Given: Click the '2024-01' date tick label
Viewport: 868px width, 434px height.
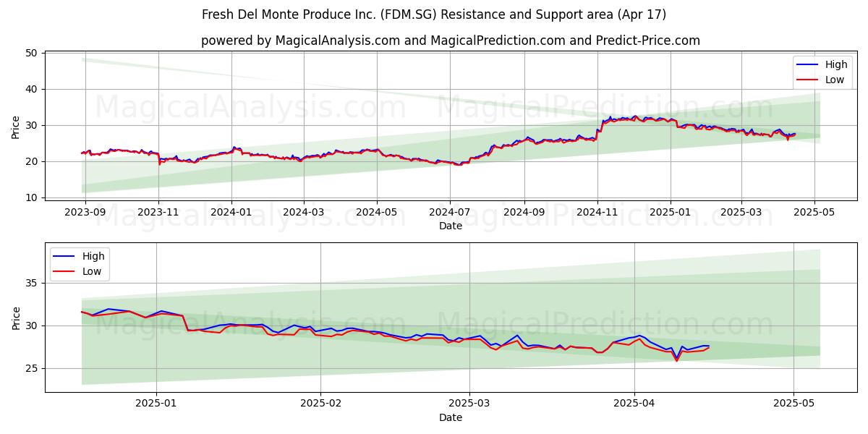Looking at the screenshot, I should click(231, 213).
